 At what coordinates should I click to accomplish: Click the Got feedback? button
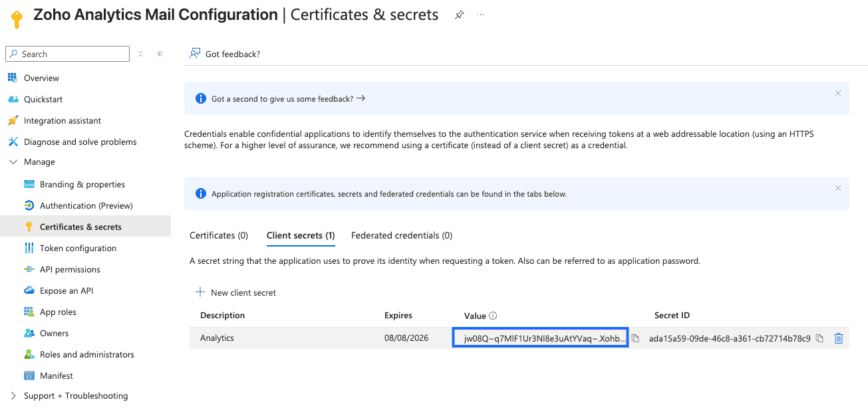point(225,54)
